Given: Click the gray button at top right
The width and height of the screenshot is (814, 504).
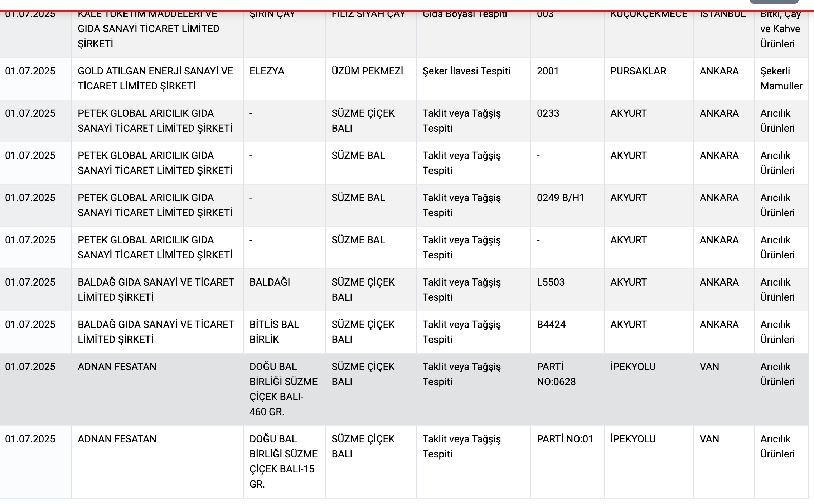Looking at the screenshot, I should coord(774,1).
